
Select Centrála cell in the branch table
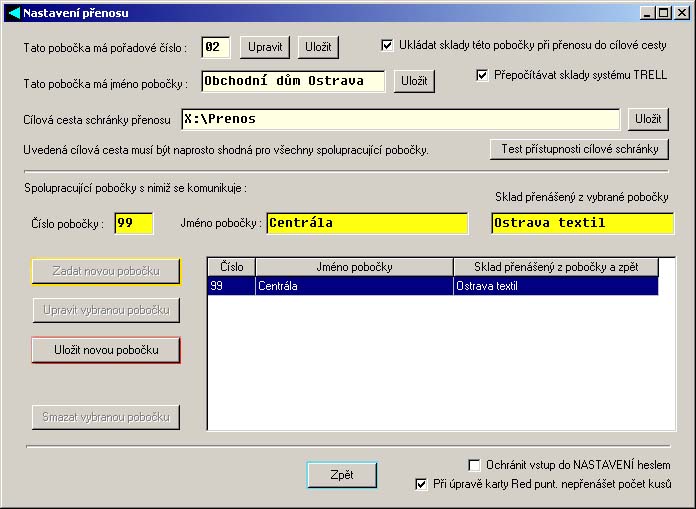click(354, 286)
